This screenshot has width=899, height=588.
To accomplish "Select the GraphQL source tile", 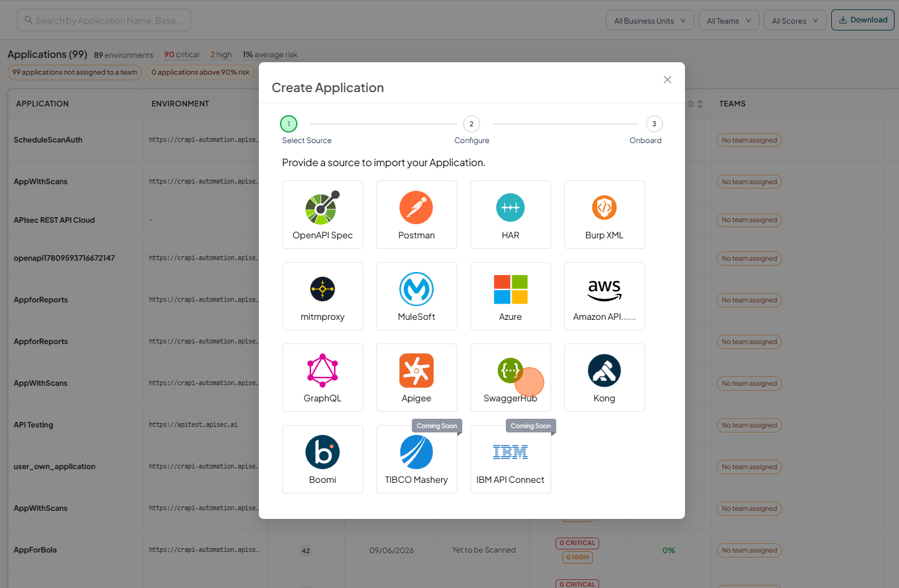I will pyautogui.click(x=322, y=378).
